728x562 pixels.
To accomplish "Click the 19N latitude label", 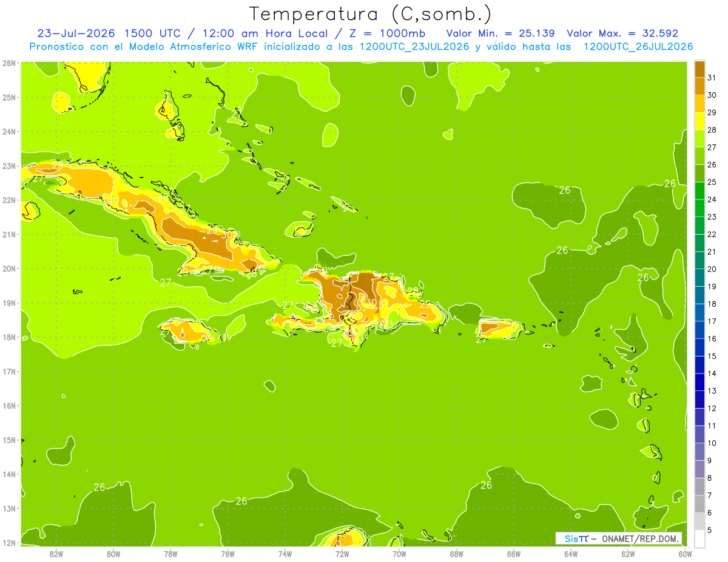I will [8, 303].
